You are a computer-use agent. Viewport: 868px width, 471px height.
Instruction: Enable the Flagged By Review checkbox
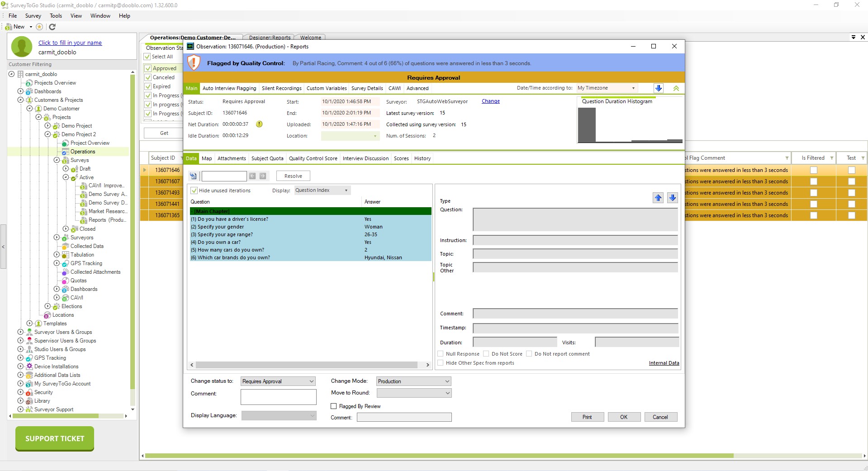pos(334,406)
